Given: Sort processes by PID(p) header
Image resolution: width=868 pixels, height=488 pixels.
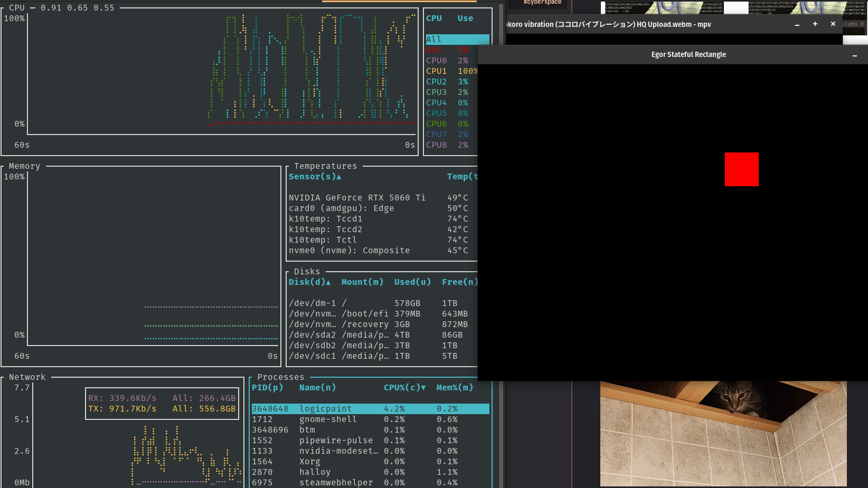Looking at the screenshot, I should pos(267,388).
